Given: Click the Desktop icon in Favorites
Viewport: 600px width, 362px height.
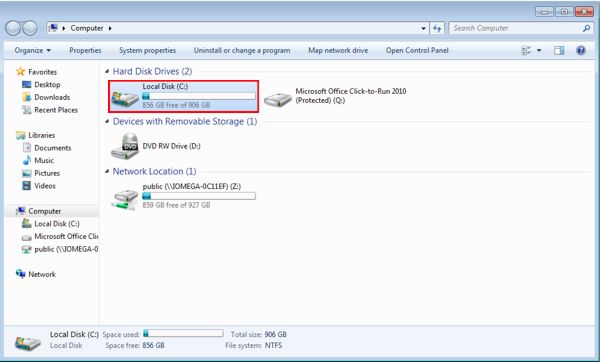Looking at the screenshot, I should [26, 85].
